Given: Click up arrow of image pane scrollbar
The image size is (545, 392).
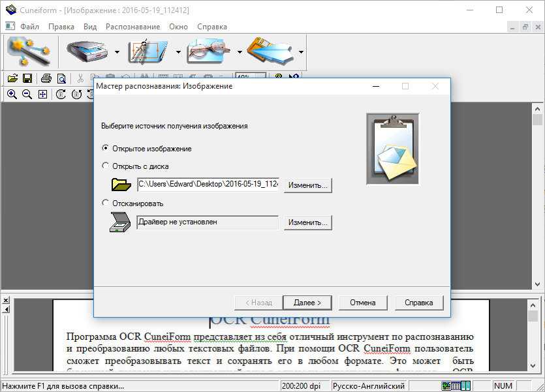Looking at the screenshot, I should (x=537, y=109).
